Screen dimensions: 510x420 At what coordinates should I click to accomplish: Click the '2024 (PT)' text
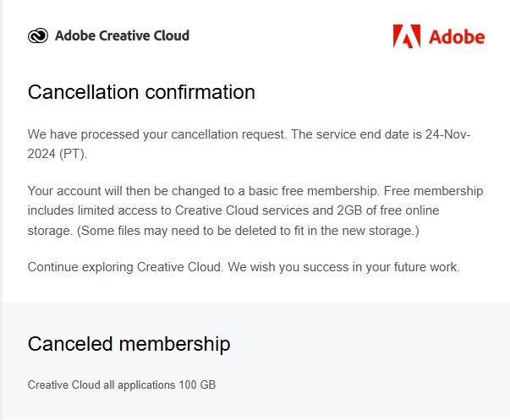pos(58,154)
